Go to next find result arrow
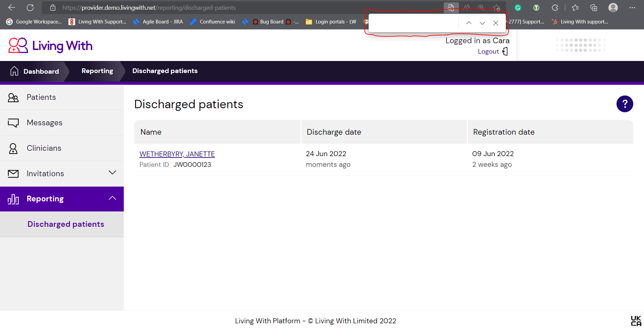Viewport: 644px width, 330px height. point(482,23)
